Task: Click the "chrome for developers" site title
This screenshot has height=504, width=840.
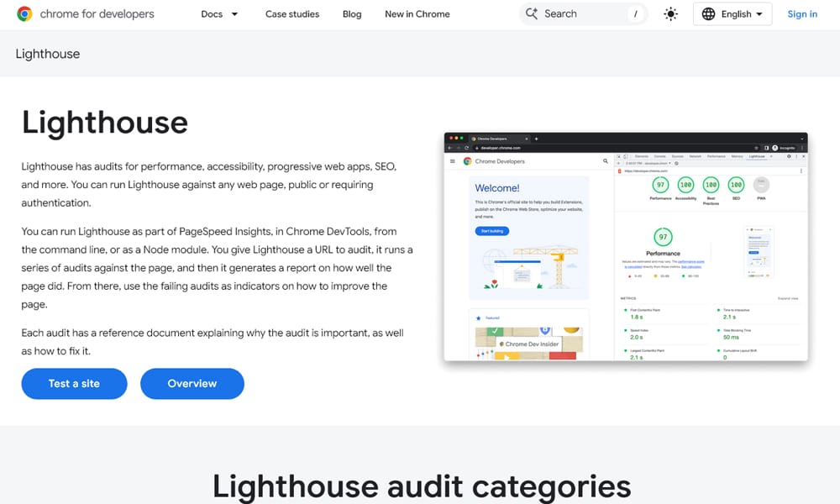Action: [x=97, y=14]
